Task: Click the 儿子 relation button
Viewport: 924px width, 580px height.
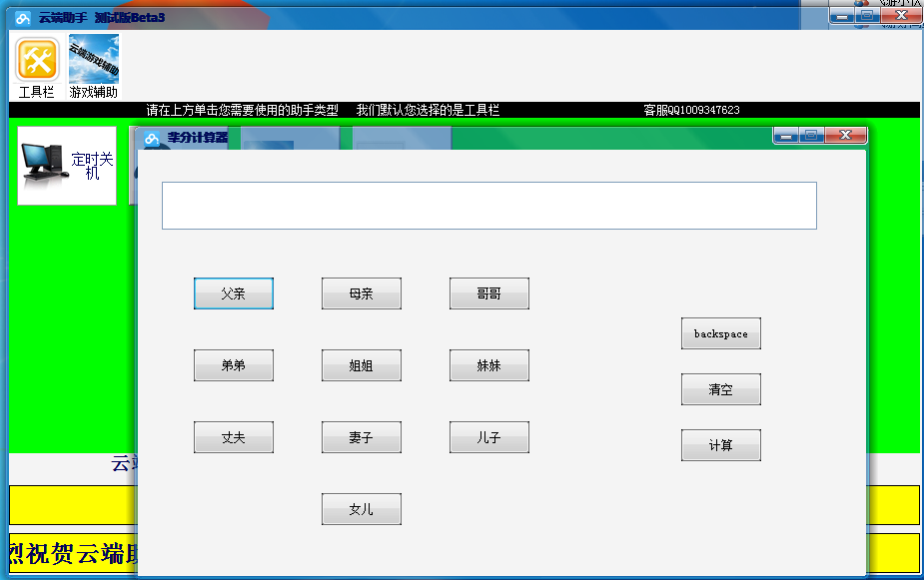Action: (x=489, y=437)
